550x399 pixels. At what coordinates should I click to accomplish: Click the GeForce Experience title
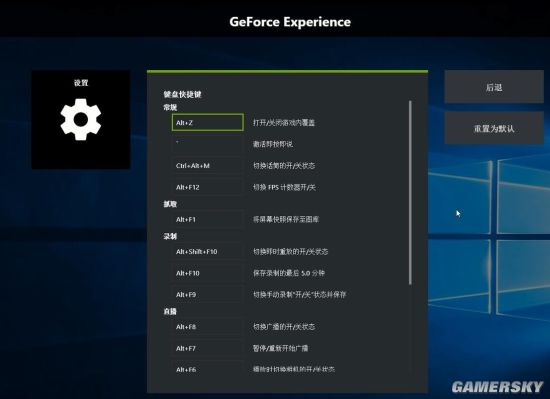(x=290, y=22)
